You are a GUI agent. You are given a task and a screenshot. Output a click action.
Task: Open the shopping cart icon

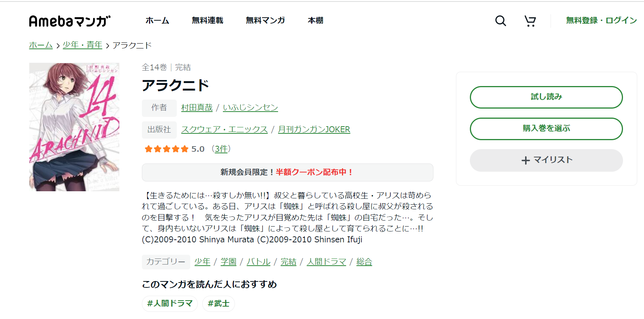tap(530, 21)
